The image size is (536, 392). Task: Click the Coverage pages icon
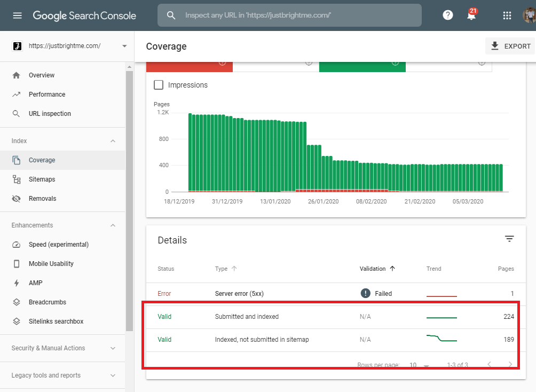(16, 160)
